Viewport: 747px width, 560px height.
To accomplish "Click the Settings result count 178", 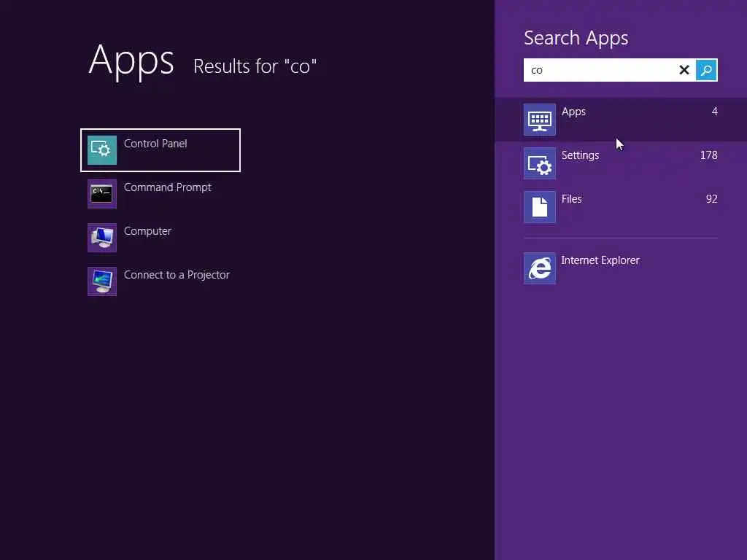I will point(709,155).
